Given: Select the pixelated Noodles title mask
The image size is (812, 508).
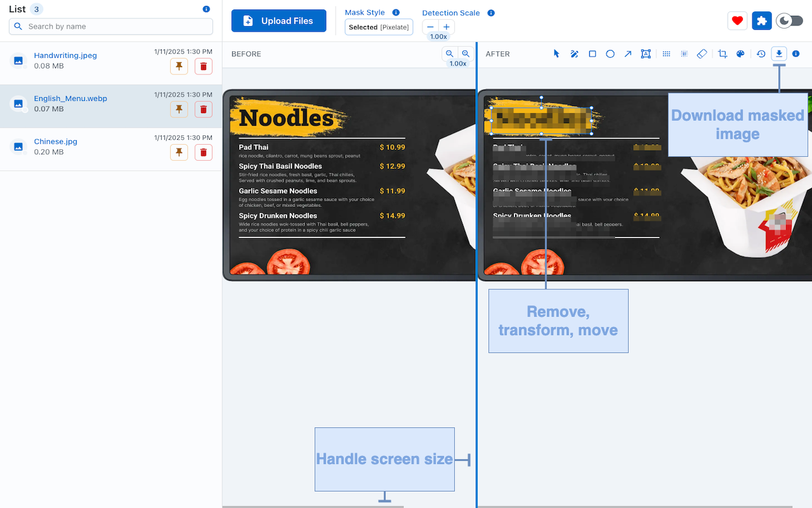Looking at the screenshot, I should pos(541,121).
